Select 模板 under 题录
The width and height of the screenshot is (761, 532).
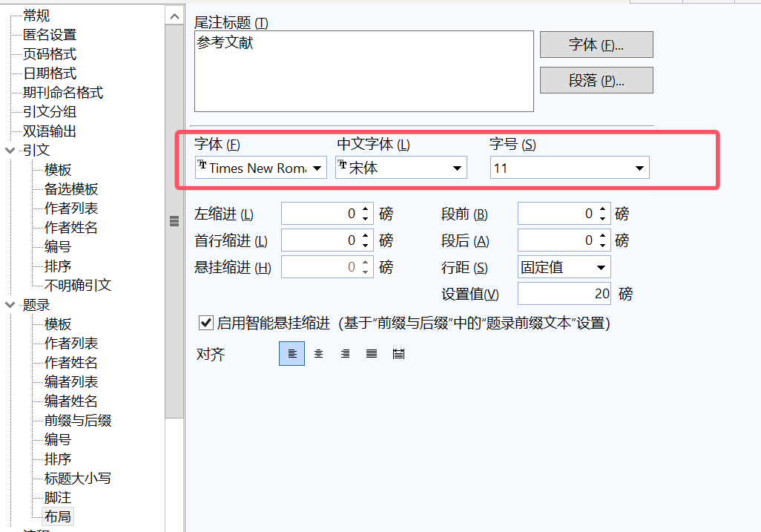tap(58, 324)
